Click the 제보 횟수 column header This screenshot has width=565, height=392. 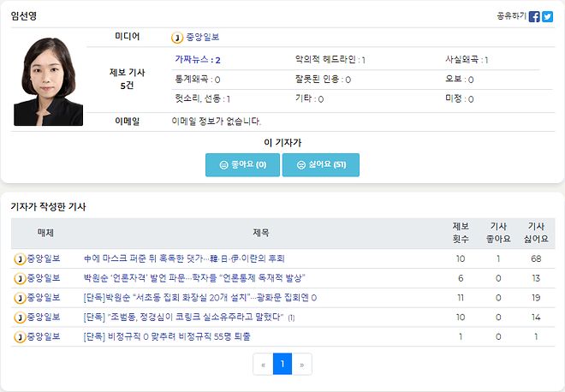(461, 233)
